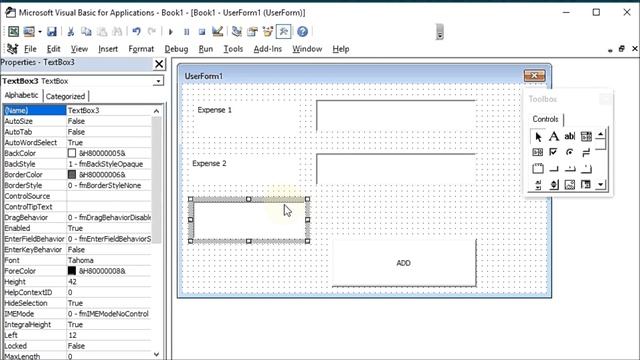The image size is (640, 360).
Task: Click the Height property value 42
Action: 109,282
